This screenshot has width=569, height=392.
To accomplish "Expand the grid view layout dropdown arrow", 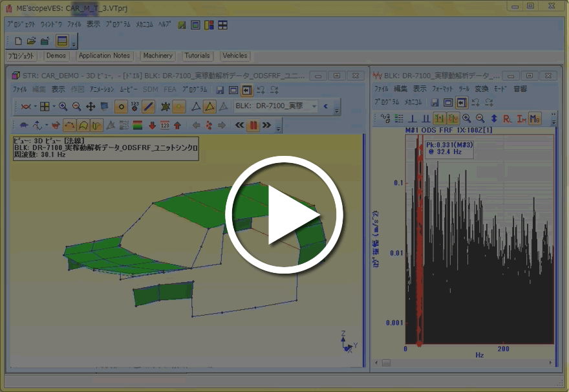I will tap(53, 106).
